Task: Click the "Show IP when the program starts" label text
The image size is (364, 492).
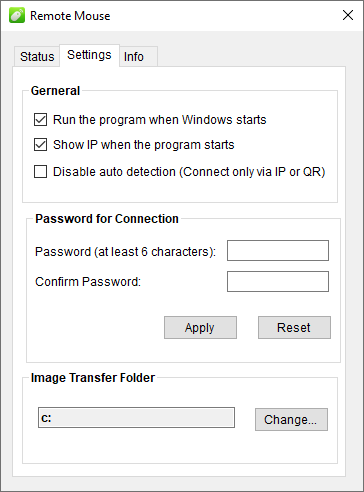Action: (144, 145)
